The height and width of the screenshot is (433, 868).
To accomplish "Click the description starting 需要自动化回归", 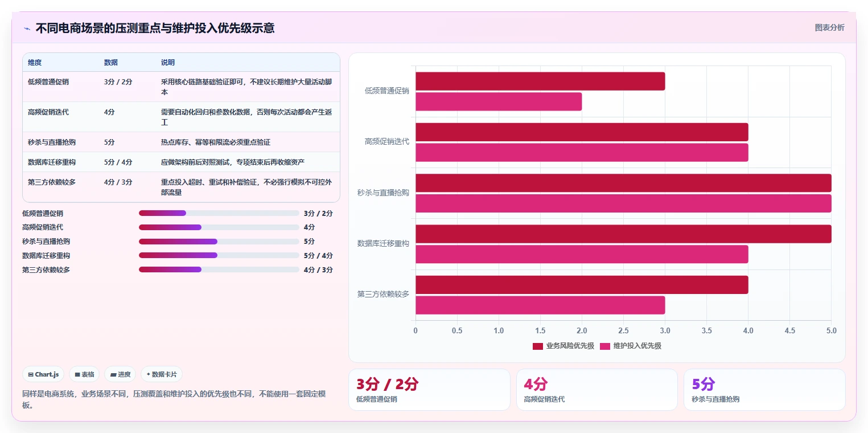I will (247, 117).
